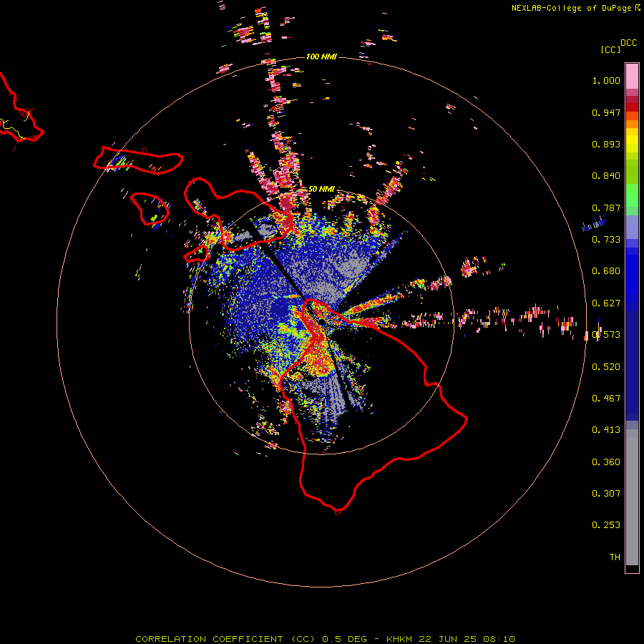This screenshot has width=644, height=644.
Task: Select the 0.520 legend value
Action: point(606,367)
